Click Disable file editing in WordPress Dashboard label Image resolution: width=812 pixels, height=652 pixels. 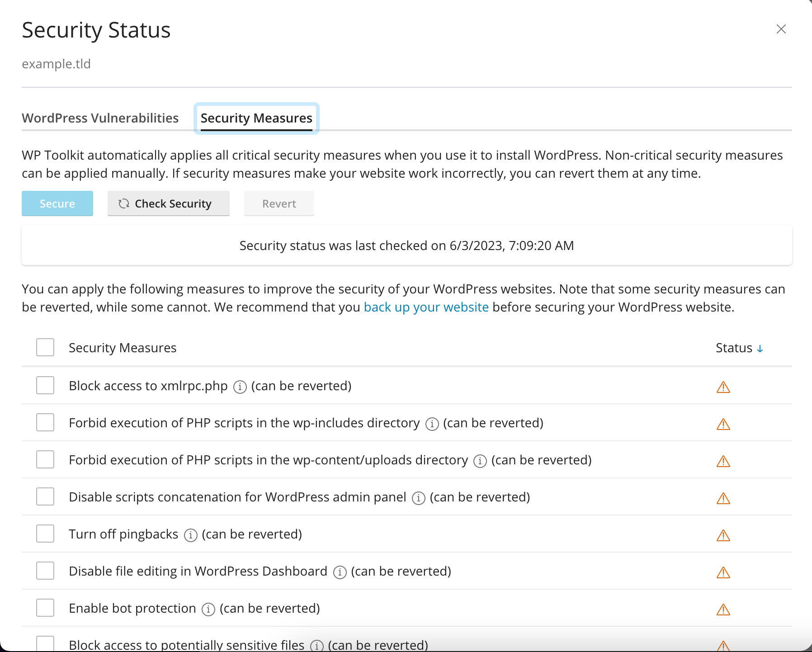pos(198,571)
